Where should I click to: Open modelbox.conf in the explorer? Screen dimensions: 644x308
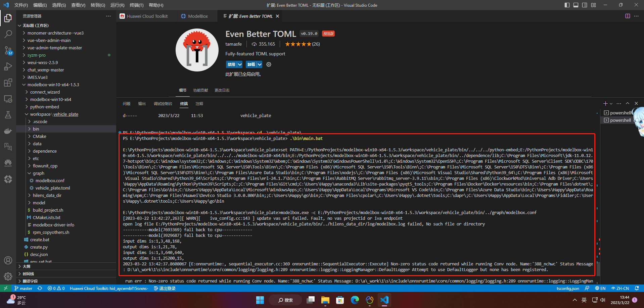[50, 181]
